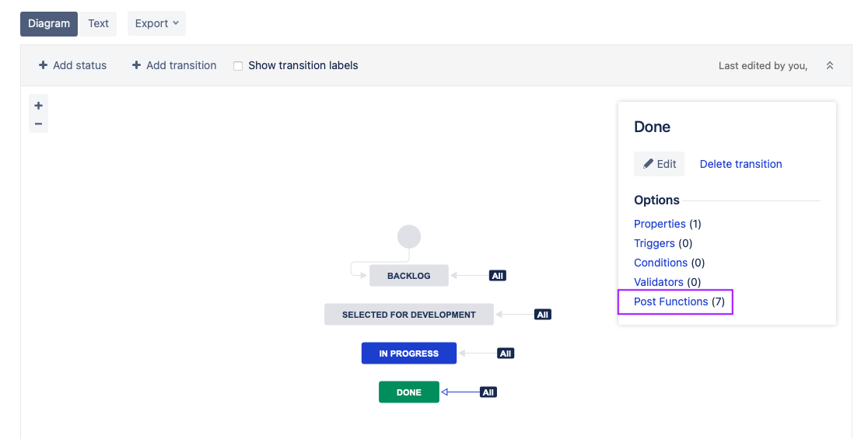Select the All badge beside In Progress
Screen dimensions: 868x439
tap(506, 354)
